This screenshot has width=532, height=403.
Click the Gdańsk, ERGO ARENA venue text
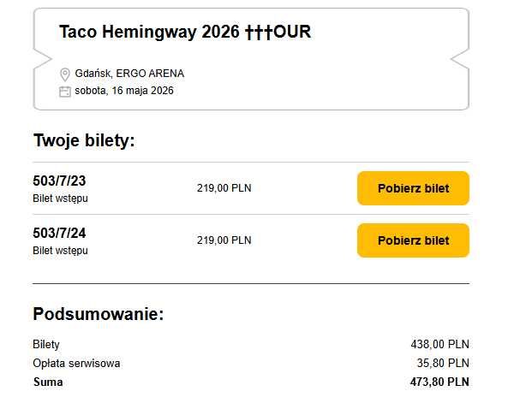[129, 74]
